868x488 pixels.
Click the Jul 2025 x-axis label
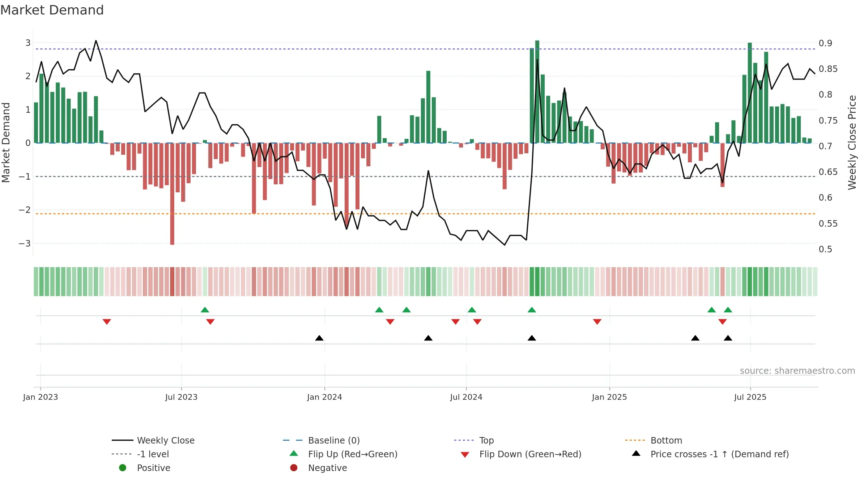point(750,397)
